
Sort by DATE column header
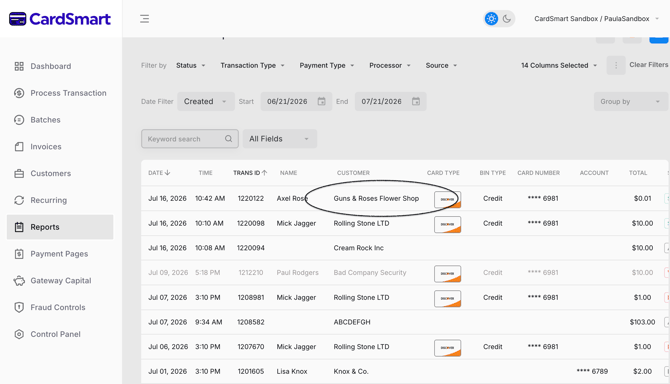coord(159,173)
